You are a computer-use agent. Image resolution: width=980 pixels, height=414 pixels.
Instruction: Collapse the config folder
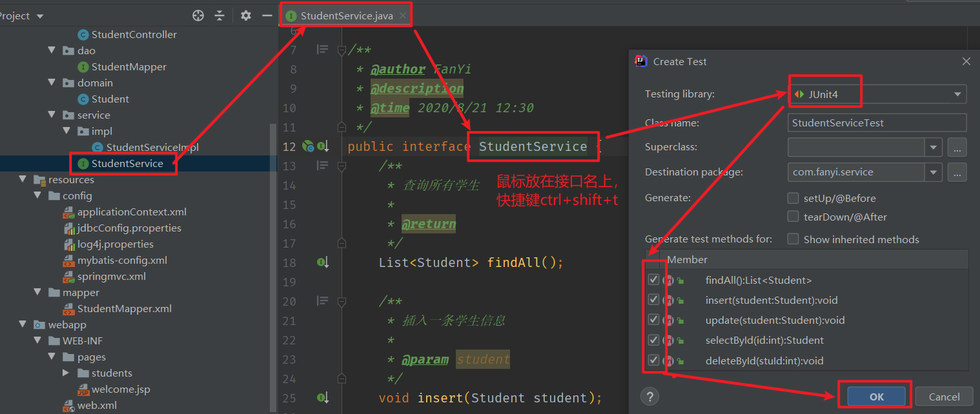tap(38, 195)
